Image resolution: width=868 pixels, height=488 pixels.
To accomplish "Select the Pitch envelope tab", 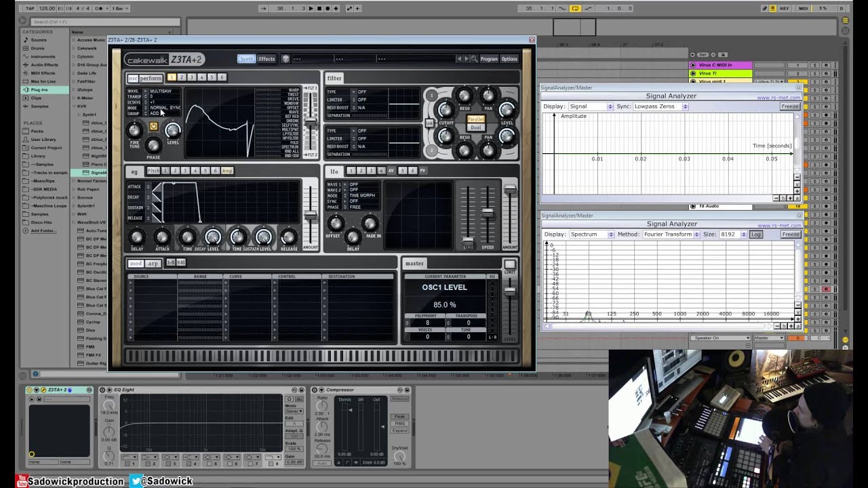I will click(x=153, y=171).
